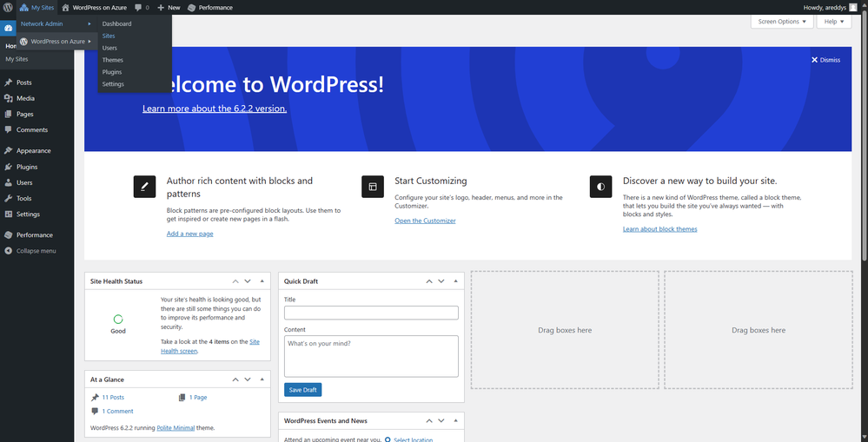Click the Dashboard gauge icon in sidebar

(x=8, y=28)
